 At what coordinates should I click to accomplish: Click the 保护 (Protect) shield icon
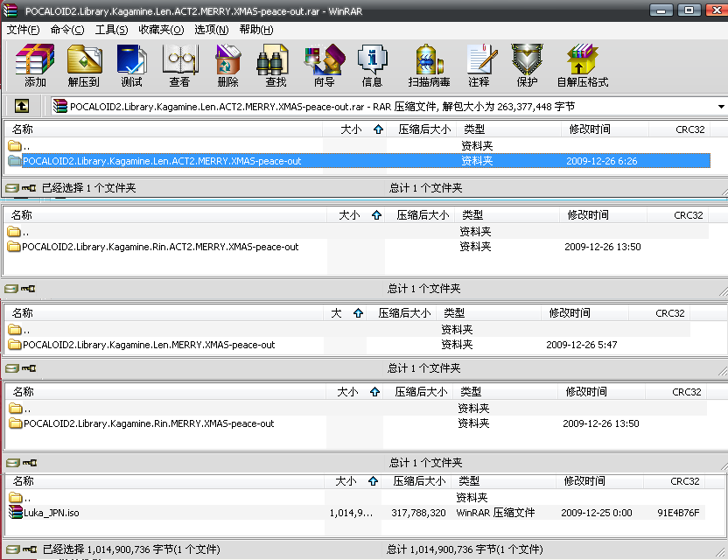pyautogui.click(x=527, y=59)
